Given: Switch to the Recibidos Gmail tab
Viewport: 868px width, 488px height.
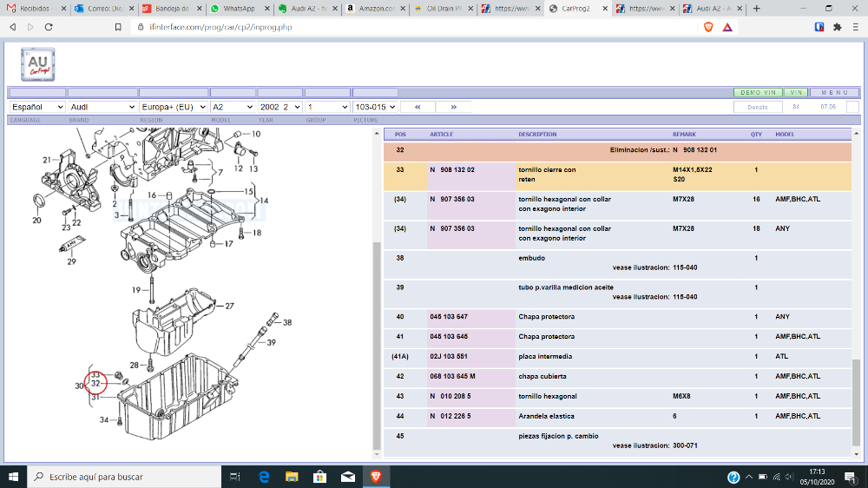Looking at the screenshot, I should click(x=35, y=9).
